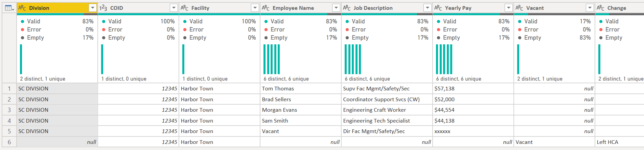This screenshot has height=150, width=644.
Task: Click '1 distinct, 0 unique' under COID
Action: (124, 79)
